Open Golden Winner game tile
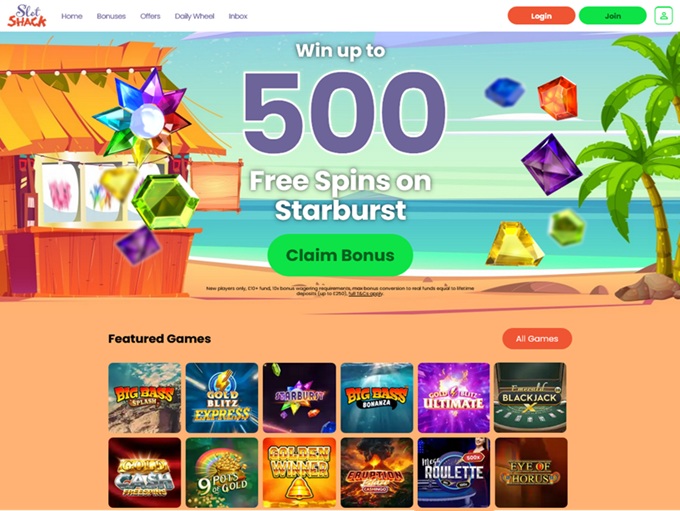Image resolution: width=680 pixels, height=511 pixels. click(x=299, y=472)
